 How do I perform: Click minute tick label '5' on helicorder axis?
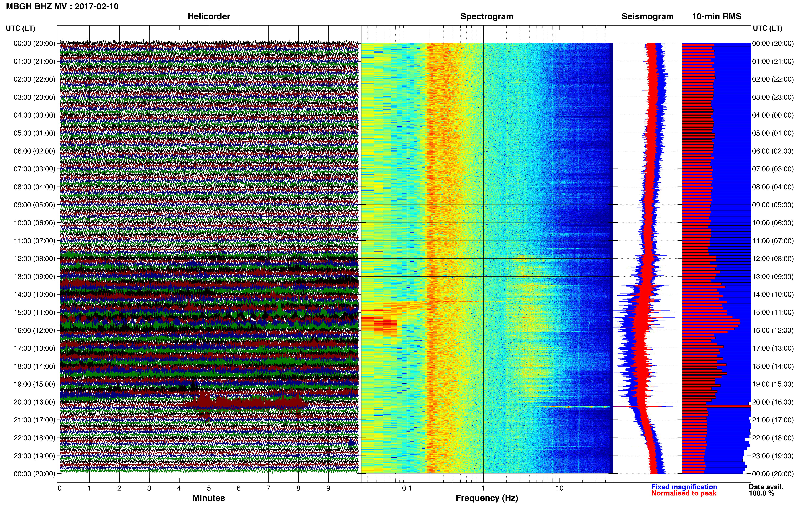click(209, 488)
